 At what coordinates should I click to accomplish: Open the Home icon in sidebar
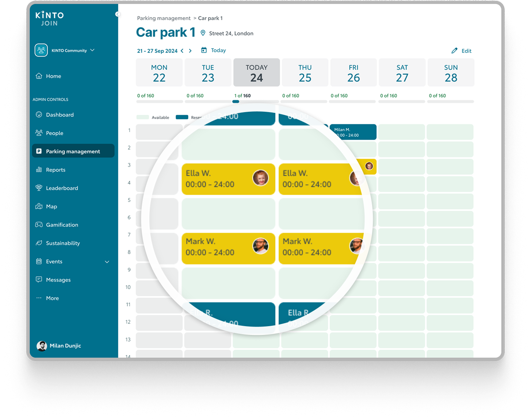coord(39,76)
